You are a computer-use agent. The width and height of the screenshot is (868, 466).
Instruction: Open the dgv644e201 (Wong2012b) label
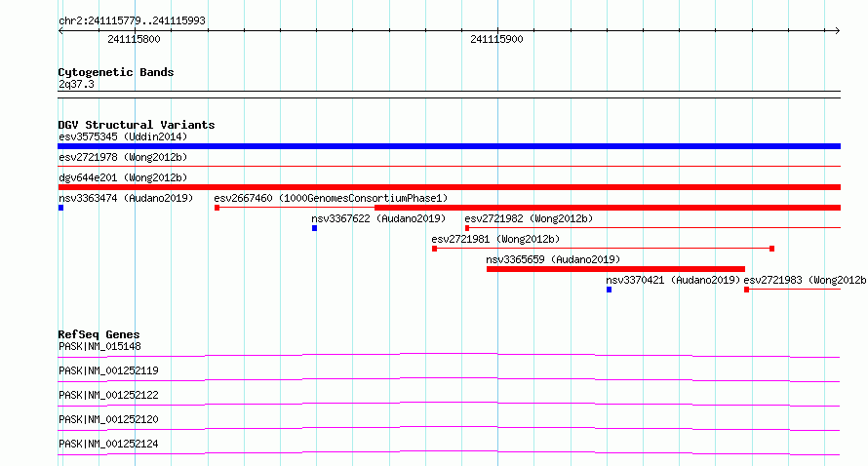(x=123, y=177)
